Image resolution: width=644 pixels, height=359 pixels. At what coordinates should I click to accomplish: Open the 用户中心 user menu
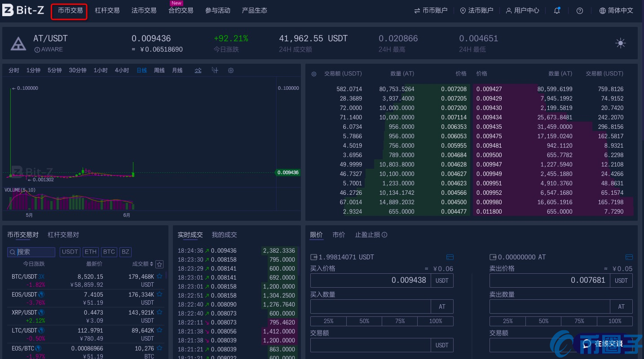point(522,10)
